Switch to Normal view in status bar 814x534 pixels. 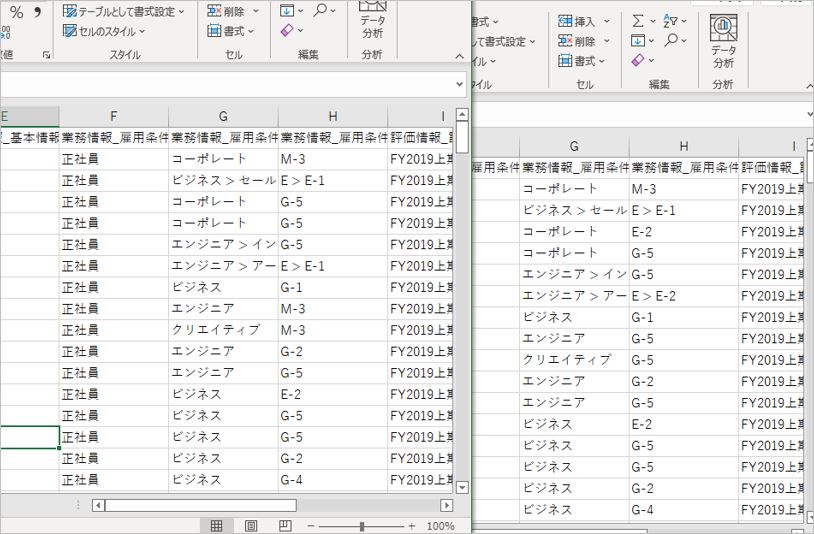click(216, 525)
